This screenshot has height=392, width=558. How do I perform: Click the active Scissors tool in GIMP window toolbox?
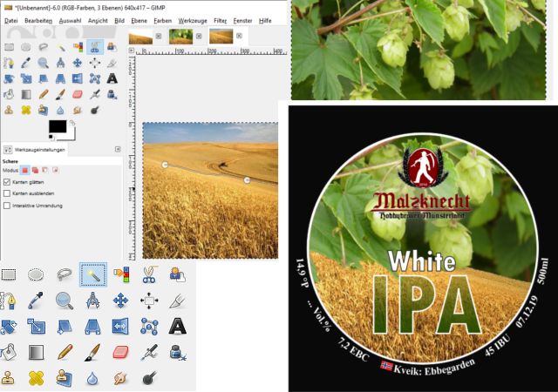pos(95,47)
